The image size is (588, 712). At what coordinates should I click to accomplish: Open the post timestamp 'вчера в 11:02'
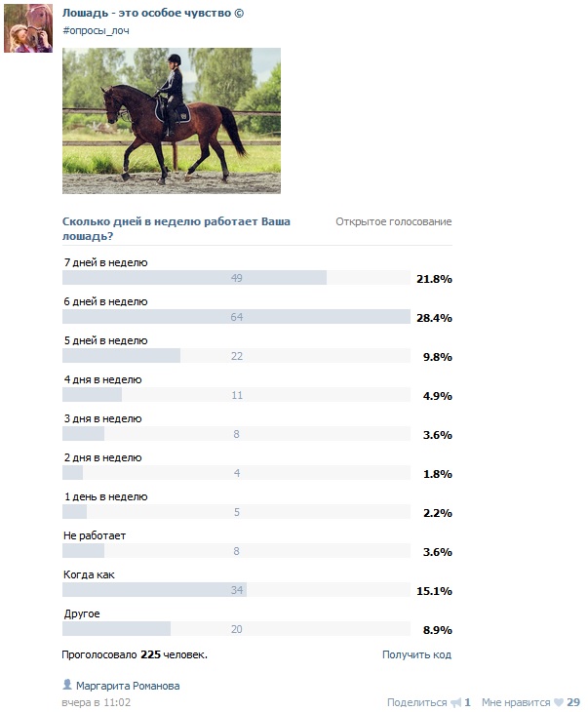click(x=97, y=702)
